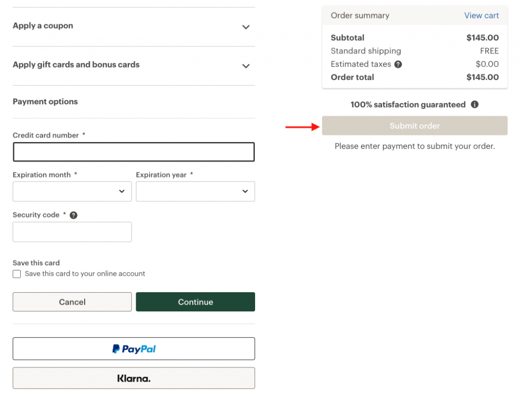Pay with the PayPal button
532x395 pixels.
click(x=134, y=349)
